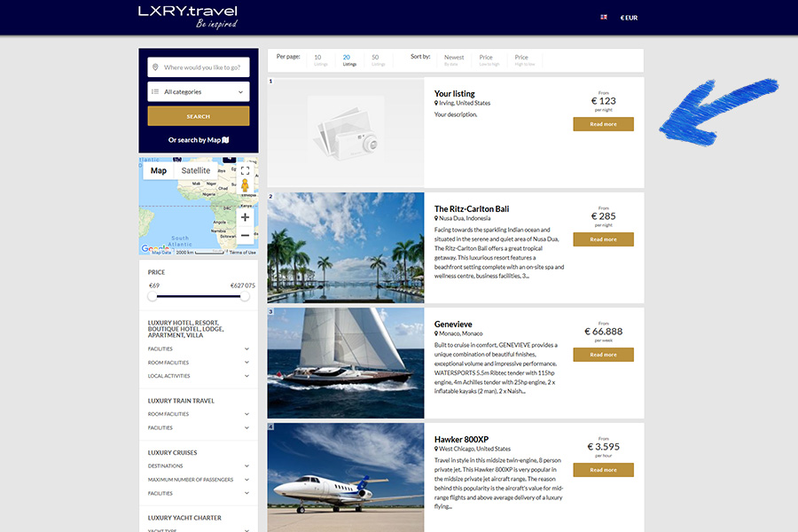The image size is (798, 532).
Task: Click the 'Nusa Dua, Indonesia' location text
Action: tap(465, 218)
